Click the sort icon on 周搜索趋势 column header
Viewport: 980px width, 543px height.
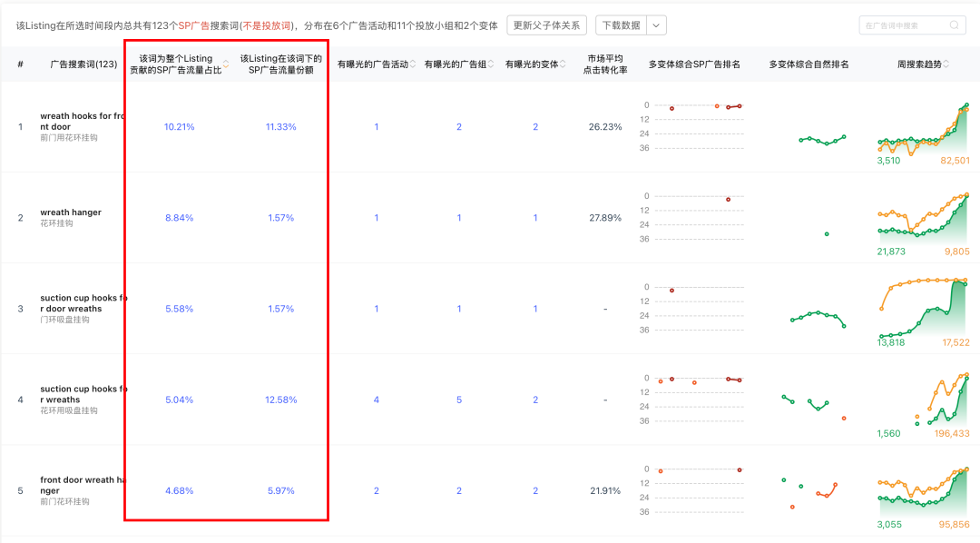(944, 64)
